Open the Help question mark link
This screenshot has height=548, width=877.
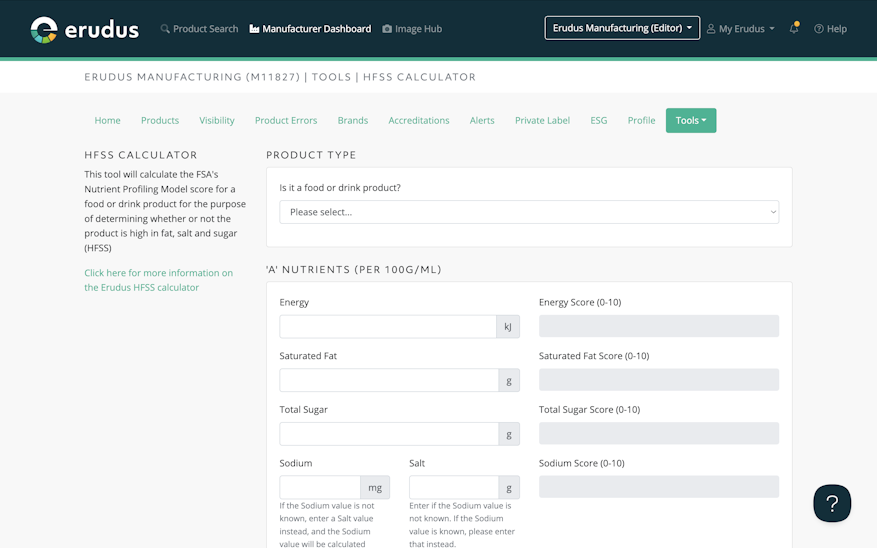coord(830,29)
